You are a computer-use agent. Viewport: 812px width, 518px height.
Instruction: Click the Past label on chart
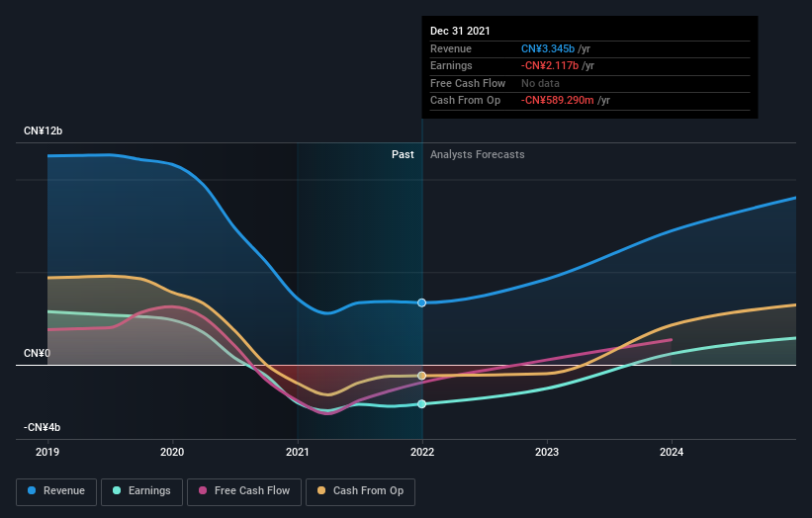403,154
